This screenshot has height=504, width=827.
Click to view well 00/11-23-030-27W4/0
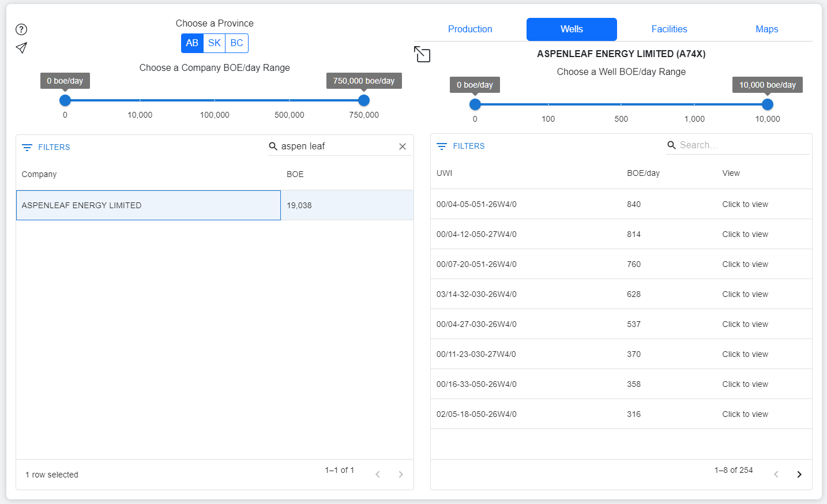[x=745, y=354]
